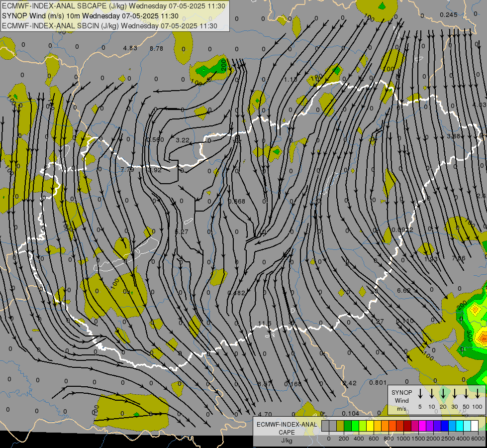Click the 600 tick on CAPE scale
487x448 pixels.
pyautogui.click(x=374, y=439)
